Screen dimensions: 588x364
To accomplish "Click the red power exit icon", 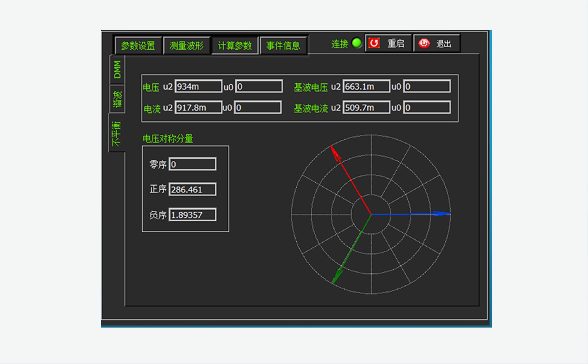I will point(424,44).
